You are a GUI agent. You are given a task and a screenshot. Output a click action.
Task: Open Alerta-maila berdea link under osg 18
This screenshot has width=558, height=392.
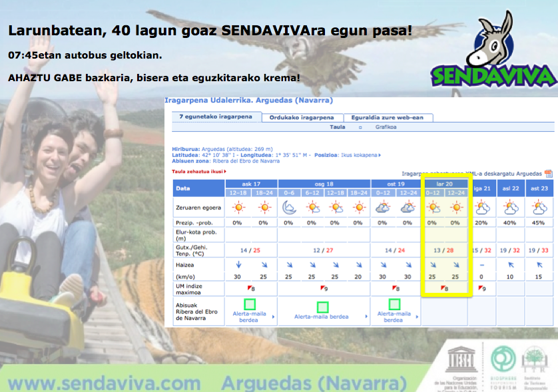pyautogui.click(x=322, y=317)
